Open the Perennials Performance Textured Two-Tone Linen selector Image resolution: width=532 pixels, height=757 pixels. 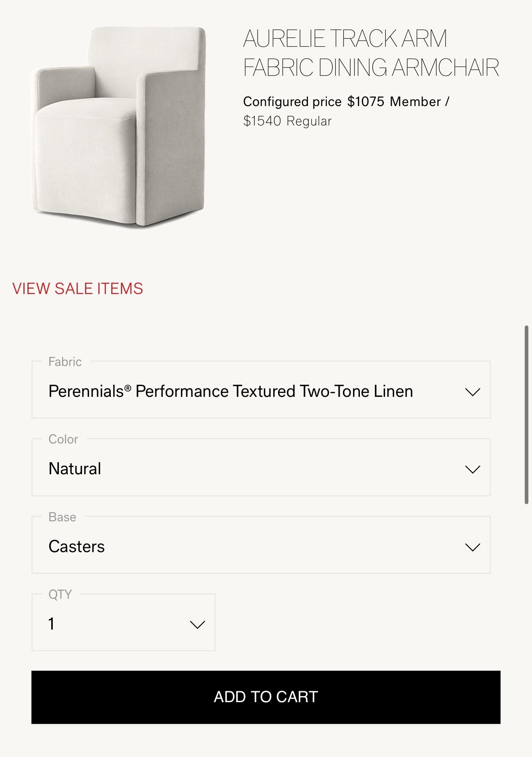tap(231, 392)
